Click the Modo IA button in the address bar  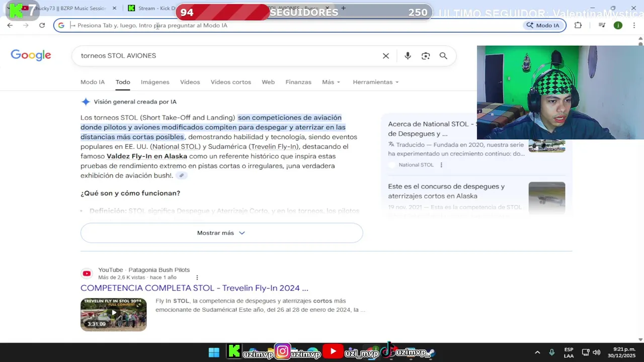[x=543, y=25]
